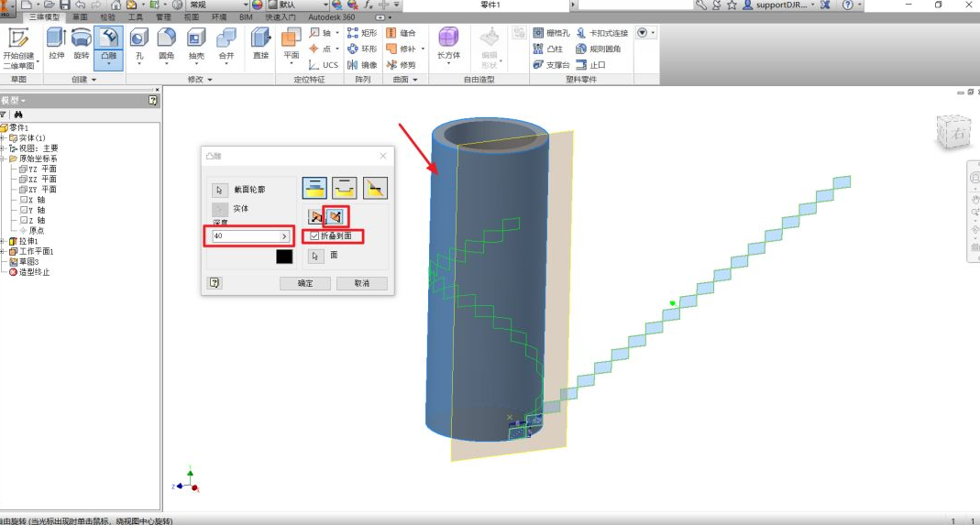This screenshot has width=980, height=525.
Task: Click the Save icon in quick access toolbar
Action: [x=64, y=5]
